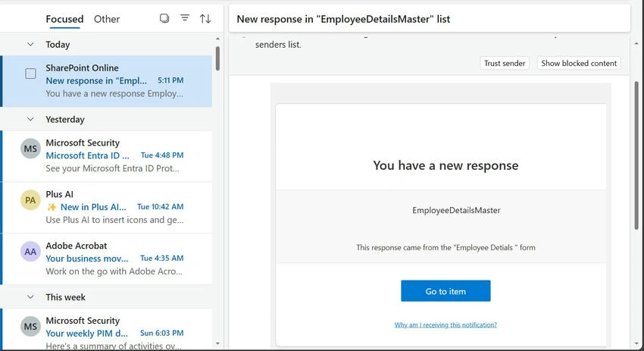Click the MS avatar for Microsoft Entra email
Viewport: 644px width, 351px height.
(30, 149)
